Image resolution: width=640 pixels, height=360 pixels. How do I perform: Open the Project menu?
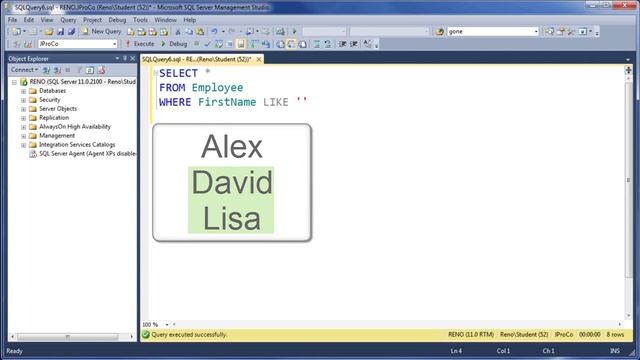coord(92,20)
